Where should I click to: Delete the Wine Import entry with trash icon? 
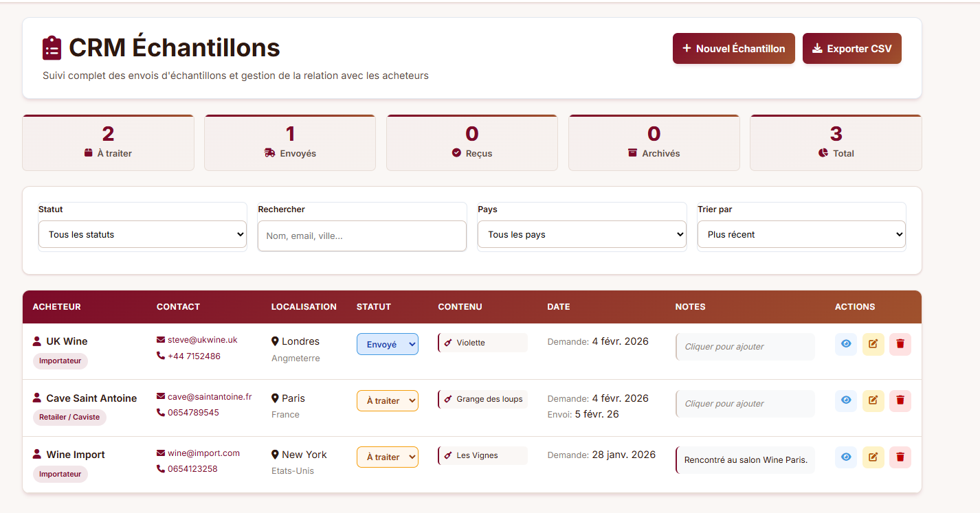tap(900, 457)
